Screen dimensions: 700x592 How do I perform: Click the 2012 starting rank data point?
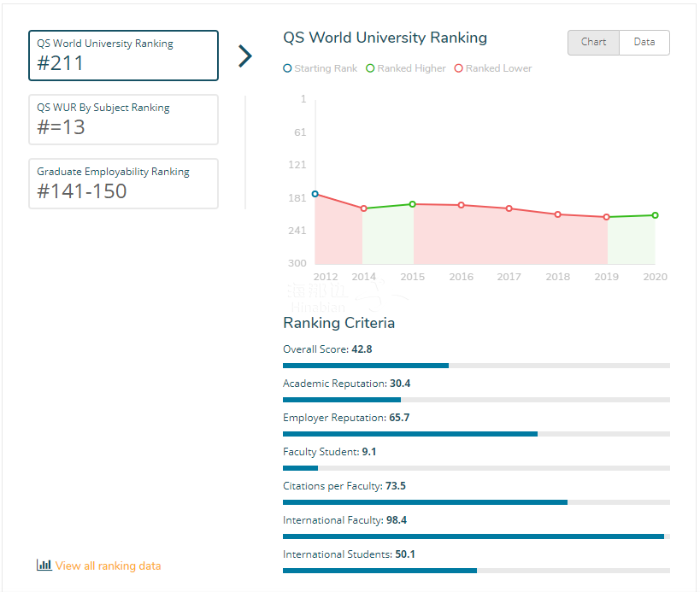click(x=315, y=194)
